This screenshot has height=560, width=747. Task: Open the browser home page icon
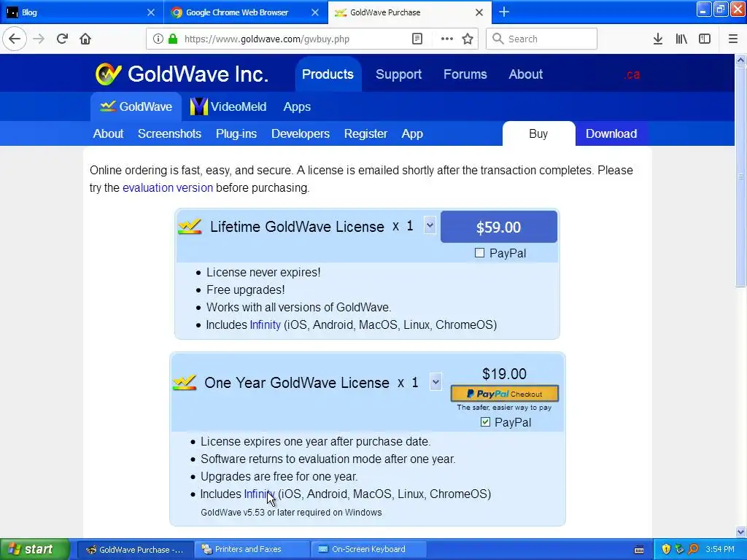click(85, 39)
